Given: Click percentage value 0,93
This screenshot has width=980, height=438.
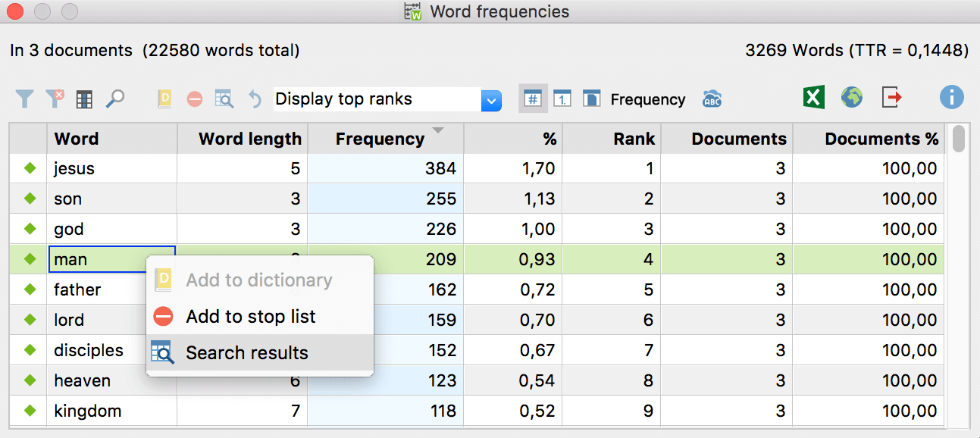Looking at the screenshot, I should (537, 259).
